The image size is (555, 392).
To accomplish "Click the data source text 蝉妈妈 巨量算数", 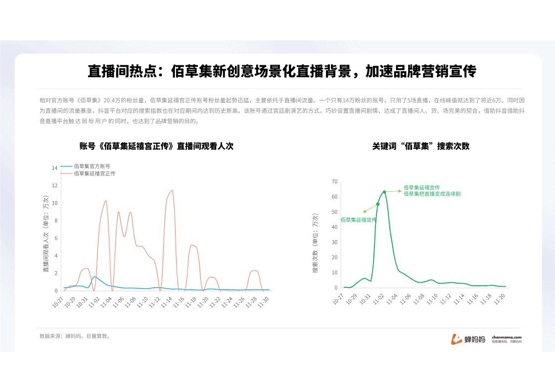I will [x=75, y=336].
